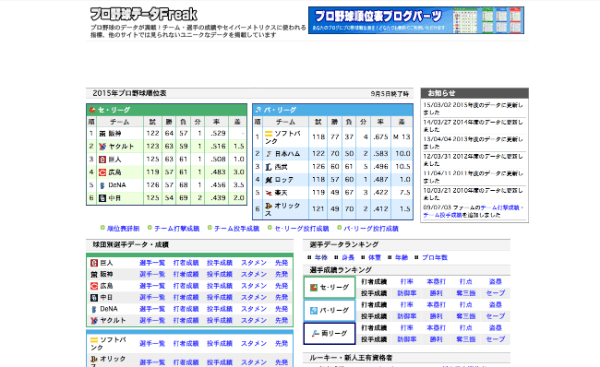Click the プロ野球データFreak site logo
This screenshot has width=600, height=367.
[143, 14]
